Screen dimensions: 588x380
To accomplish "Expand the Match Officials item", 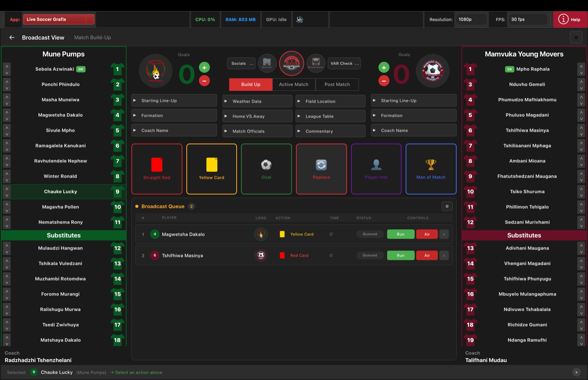I will [x=257, y=131].
